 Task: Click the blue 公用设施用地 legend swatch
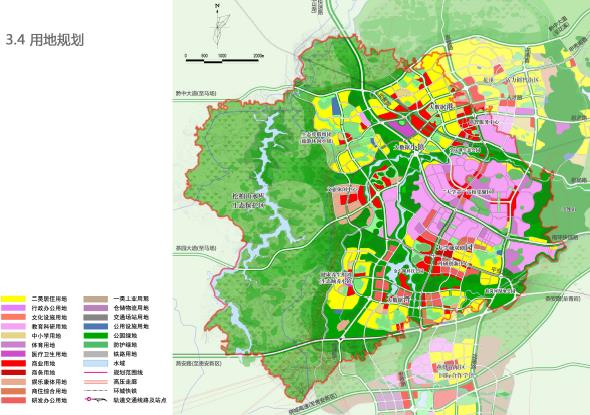96,326
